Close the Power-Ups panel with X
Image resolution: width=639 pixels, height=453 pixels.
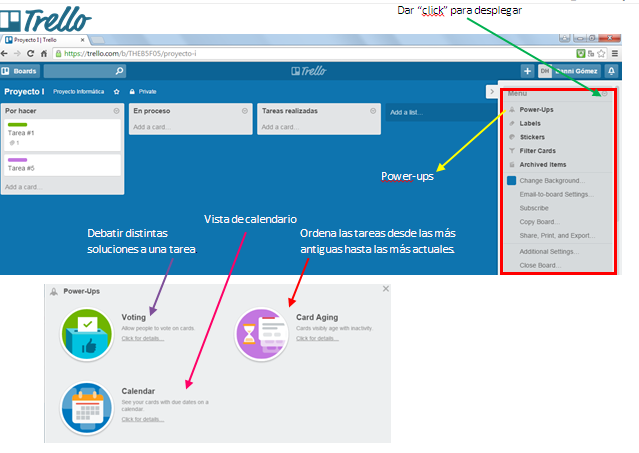(x=386, y=289)
